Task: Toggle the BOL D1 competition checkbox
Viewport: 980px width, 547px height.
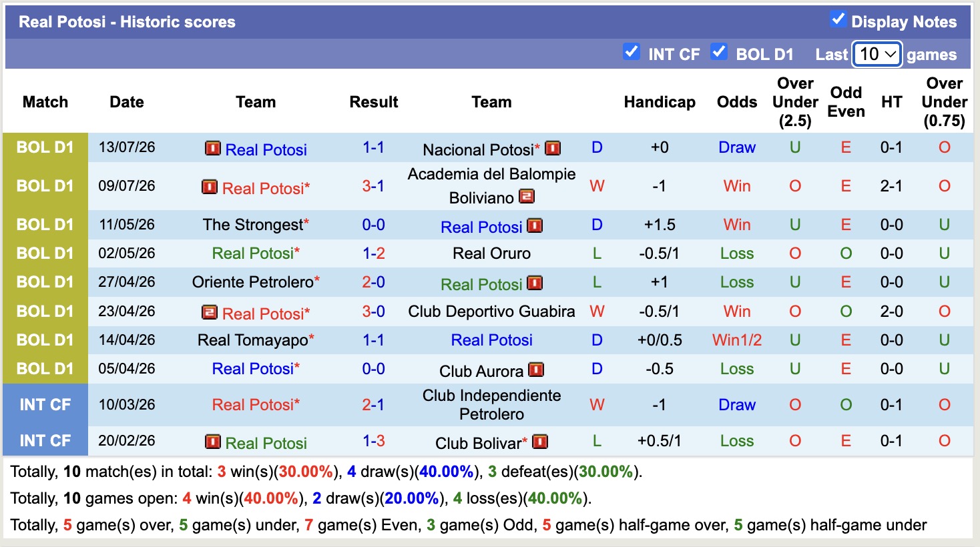Action: [719, 51]
